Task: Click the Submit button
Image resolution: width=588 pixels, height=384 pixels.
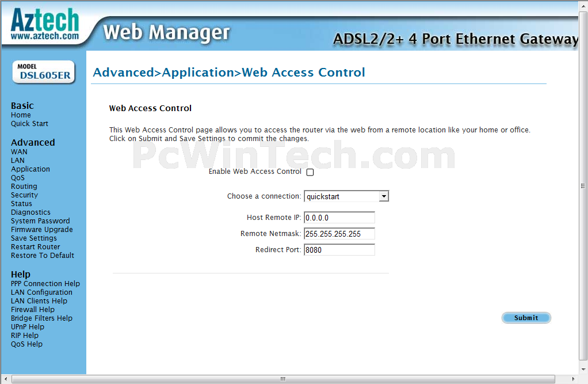Action: point(526,318)
